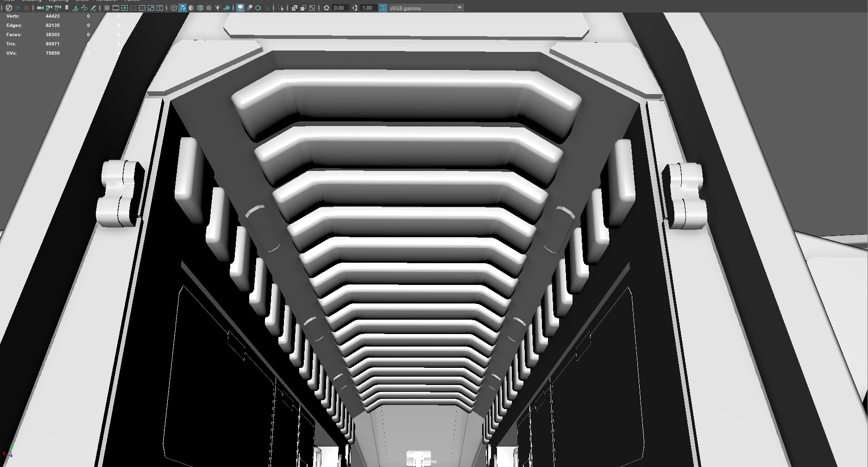
Task: Click the UVs count 79859
Action: (x=53, y=53)
